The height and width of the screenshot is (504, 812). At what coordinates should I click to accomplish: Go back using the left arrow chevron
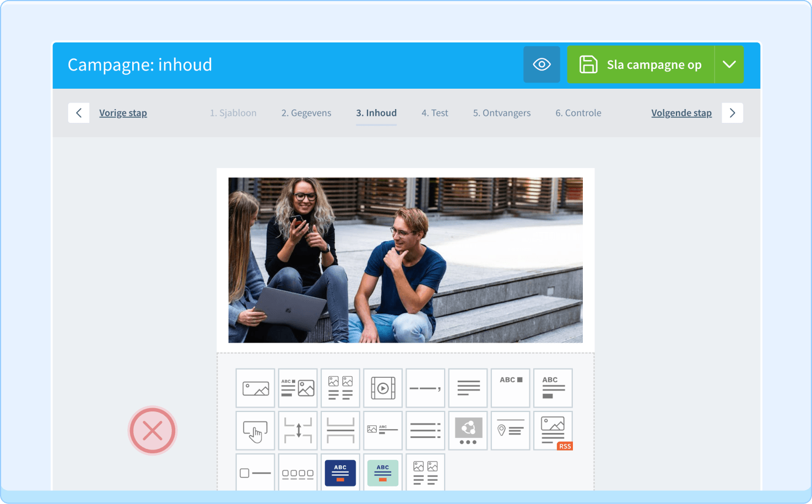tap(79, 112)
